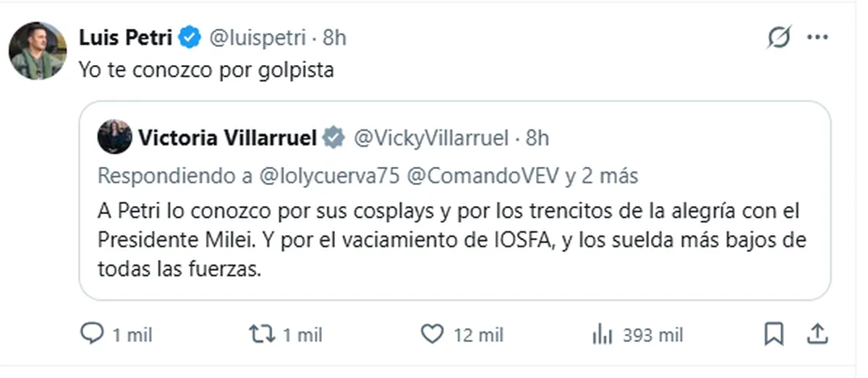Open the Luis Petri display name link
The width and height of the screenshot is (868, 378).
(125, 38)
